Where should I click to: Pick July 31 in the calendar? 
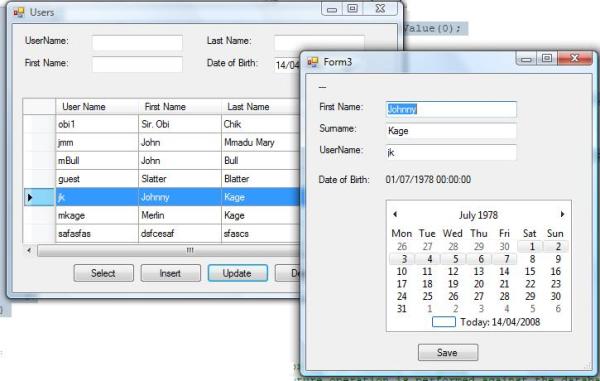402,309
